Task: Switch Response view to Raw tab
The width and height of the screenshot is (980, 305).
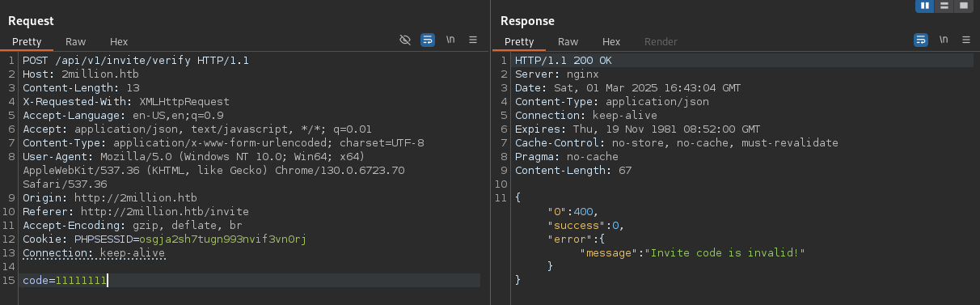Action: [x=568, y=41]
